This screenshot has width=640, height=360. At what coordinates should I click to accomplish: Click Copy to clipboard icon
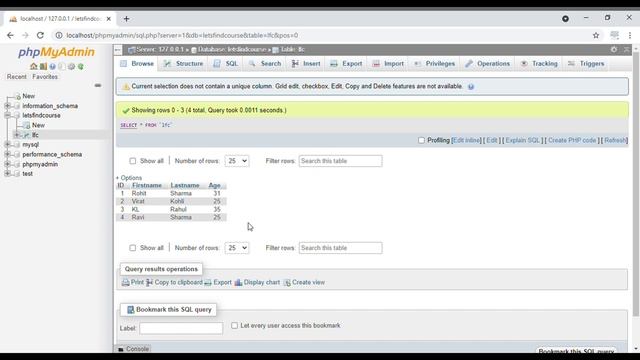coord(149,282)
